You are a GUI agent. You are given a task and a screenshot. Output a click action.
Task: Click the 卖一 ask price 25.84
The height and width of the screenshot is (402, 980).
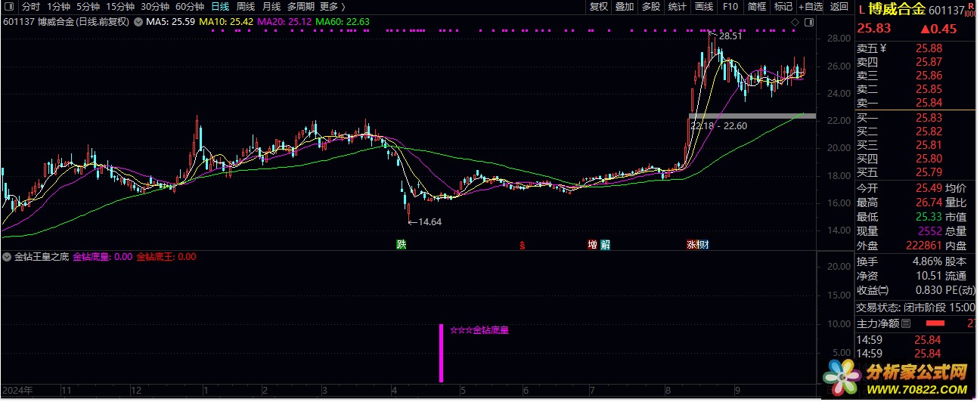(x=929, y=103)
